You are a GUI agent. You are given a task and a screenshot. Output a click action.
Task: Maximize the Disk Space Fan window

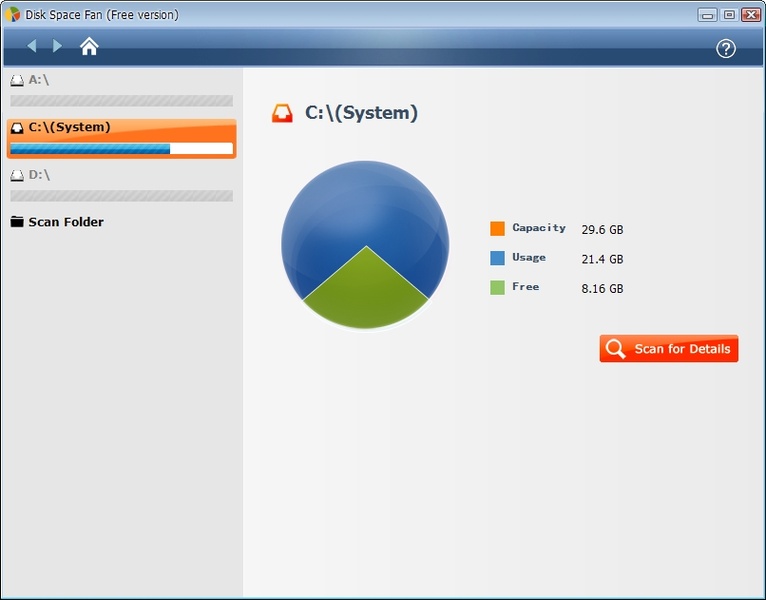tap(729, 15)
